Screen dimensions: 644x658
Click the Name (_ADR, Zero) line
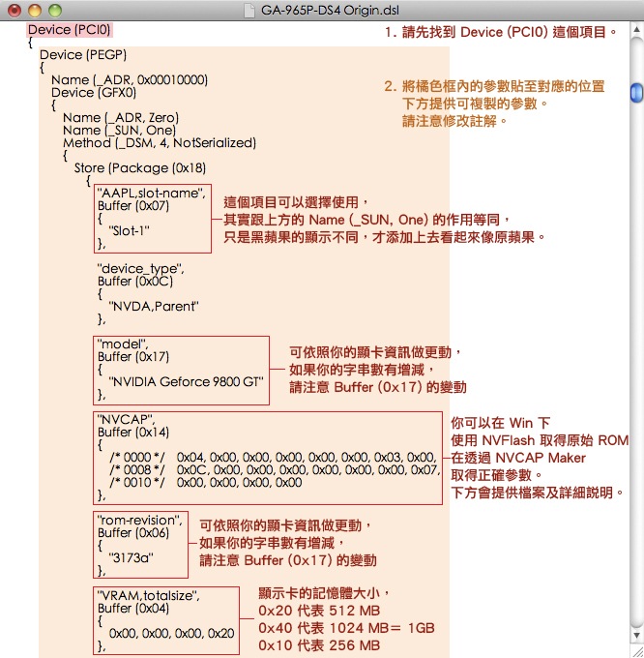[x=121, y=117]
